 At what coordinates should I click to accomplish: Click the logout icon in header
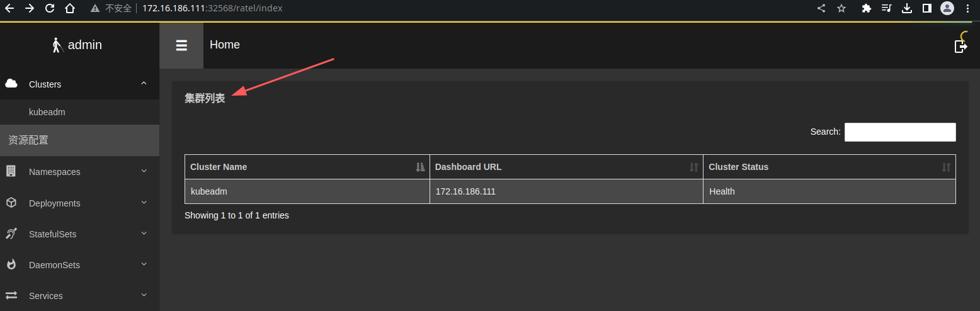click(x=960, y=46)
